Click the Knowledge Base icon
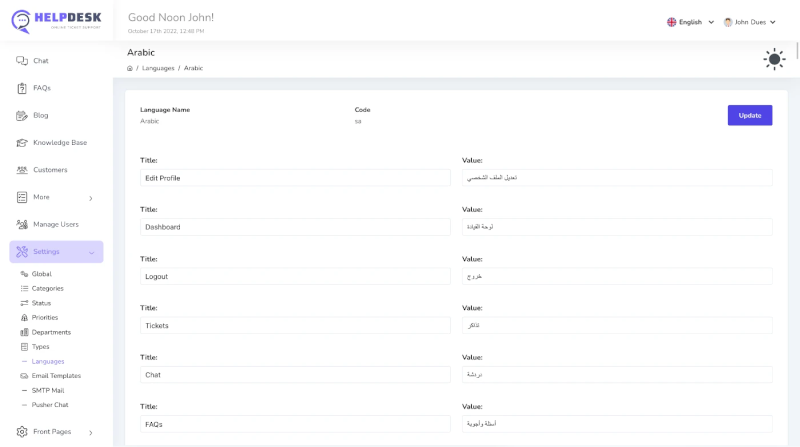The height and width of the screenshot is (447, 800). pyautogui.click(x=22, y=143)
